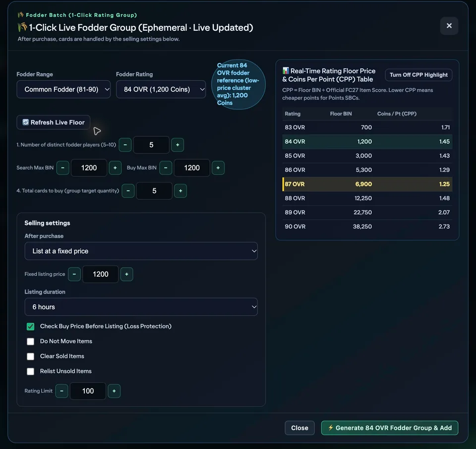Click the Selling settings heading

48,223
